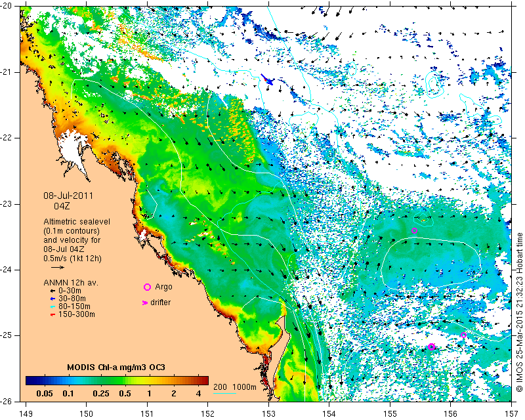This screenshot has height=420, width=525.
Task: Click the 0.5m/s reference velocity arrow
Action: 58,267
